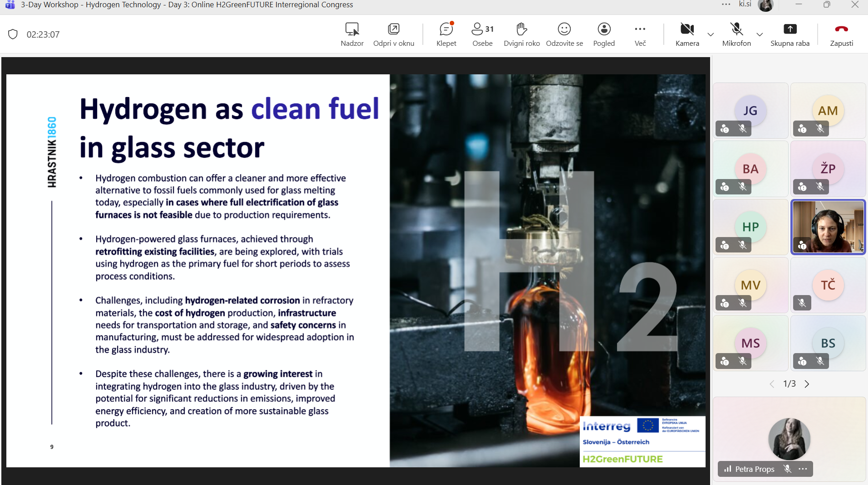The height and width of the screenshot is (485, 868).
Task: Open Petra Props more options
Action: coord(803,469)
